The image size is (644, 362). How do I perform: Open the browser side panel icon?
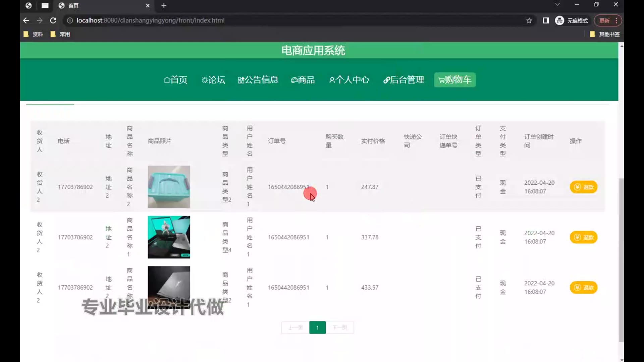[x=546, y=20]
